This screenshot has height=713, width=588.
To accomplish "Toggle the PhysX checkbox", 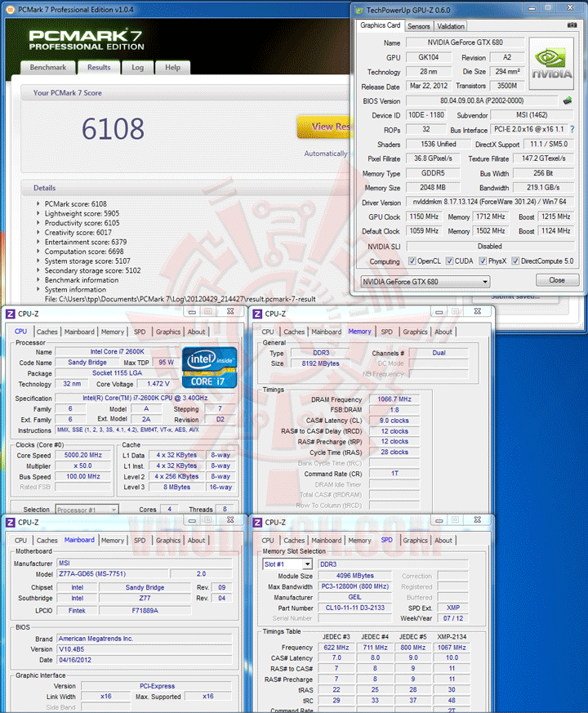I will coord(483,261).
